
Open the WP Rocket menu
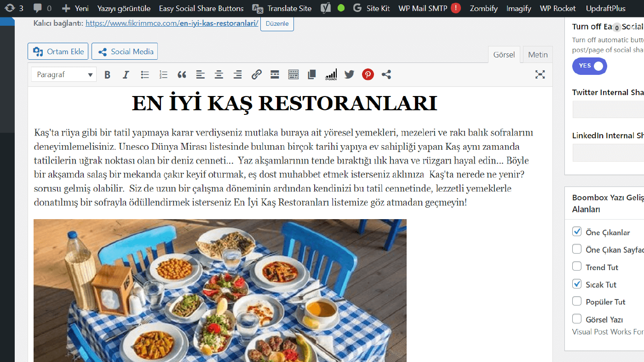point(558,8)
